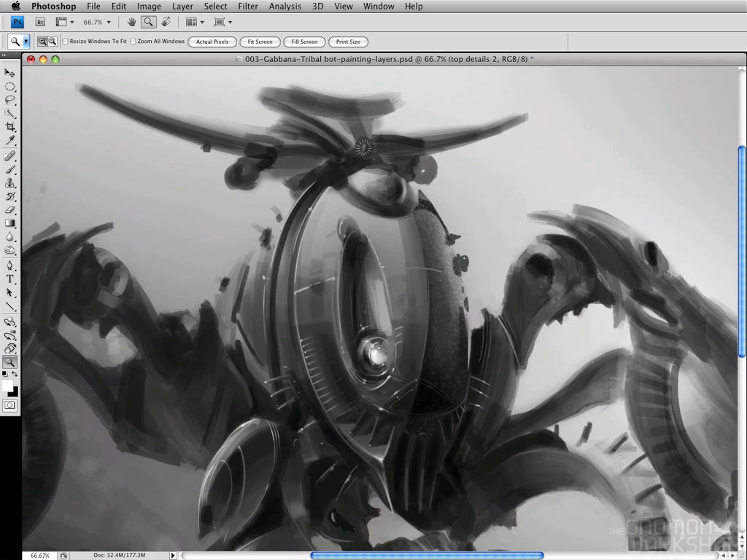Open the Layer menu
747x560 pixels.
[x=182, y=6]
